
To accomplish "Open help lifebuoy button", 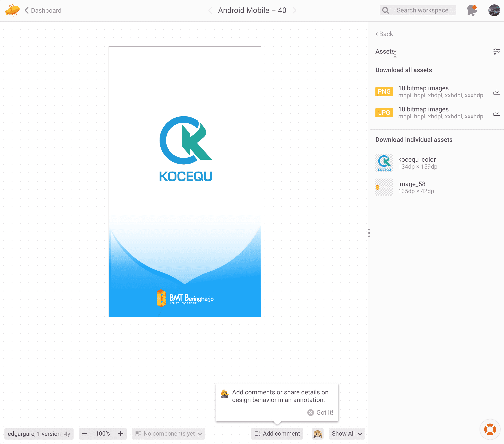I will point(490,429).
